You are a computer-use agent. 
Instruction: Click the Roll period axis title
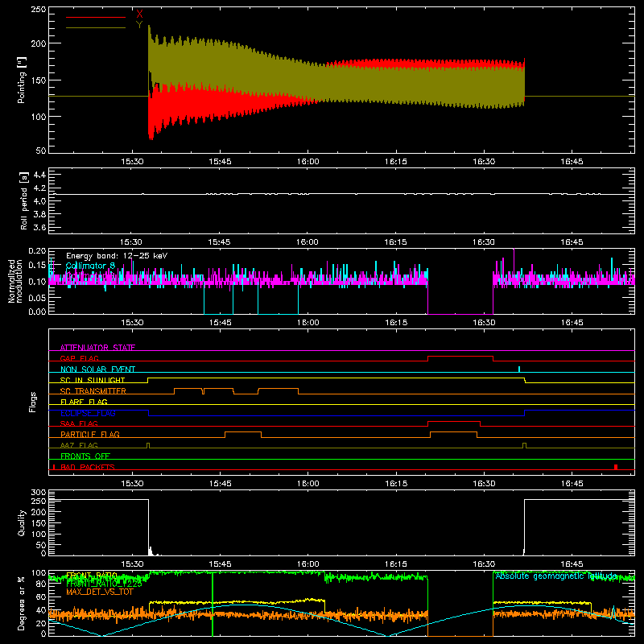point(24,200)
